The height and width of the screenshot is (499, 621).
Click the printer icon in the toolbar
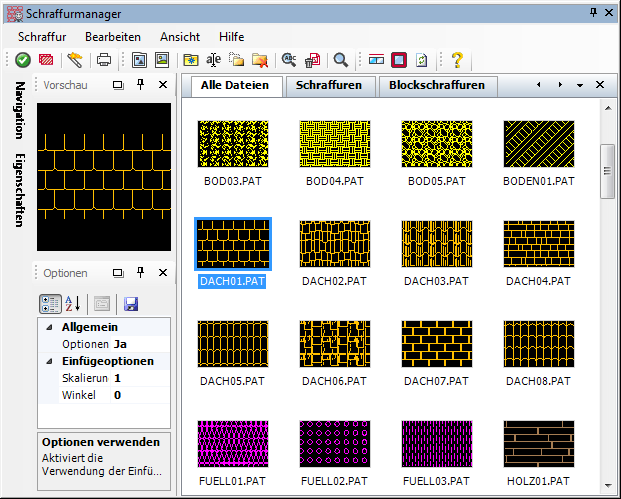click(x=104, y=60)
